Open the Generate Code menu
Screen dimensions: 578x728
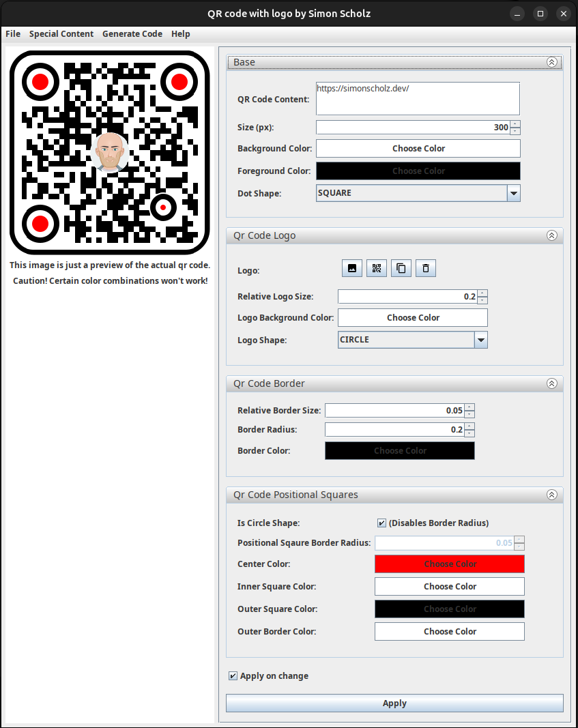pyautogui.click(x=132, y=34)
